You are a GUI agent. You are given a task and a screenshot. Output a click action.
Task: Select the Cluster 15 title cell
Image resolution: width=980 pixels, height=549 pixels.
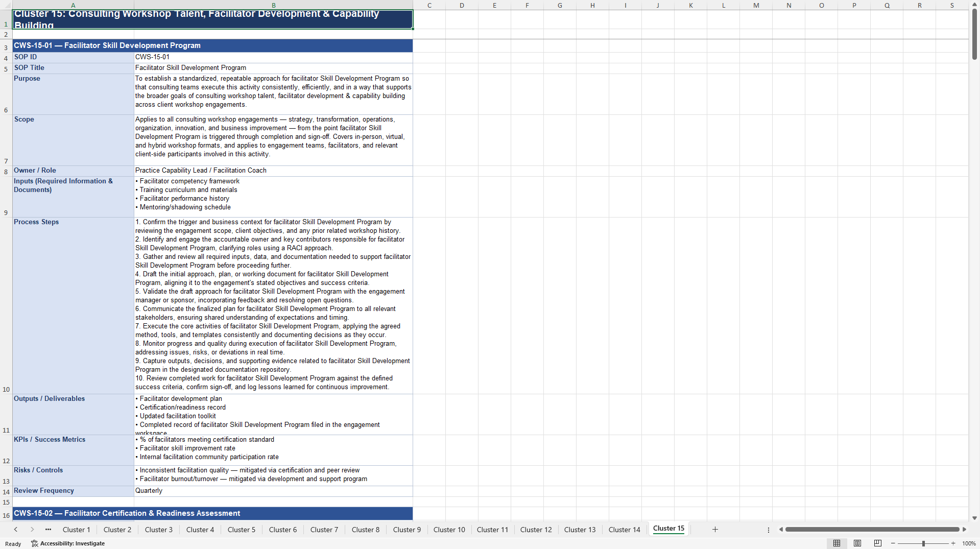coord(212,19)
